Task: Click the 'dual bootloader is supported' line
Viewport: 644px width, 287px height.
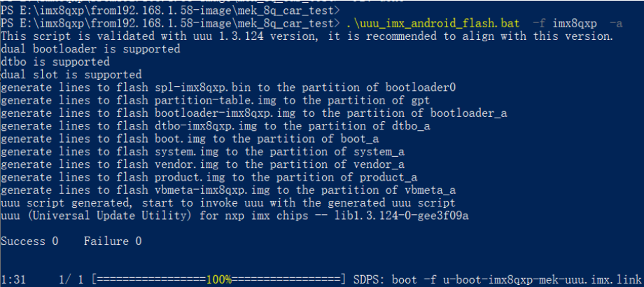Action: (91, 49)
